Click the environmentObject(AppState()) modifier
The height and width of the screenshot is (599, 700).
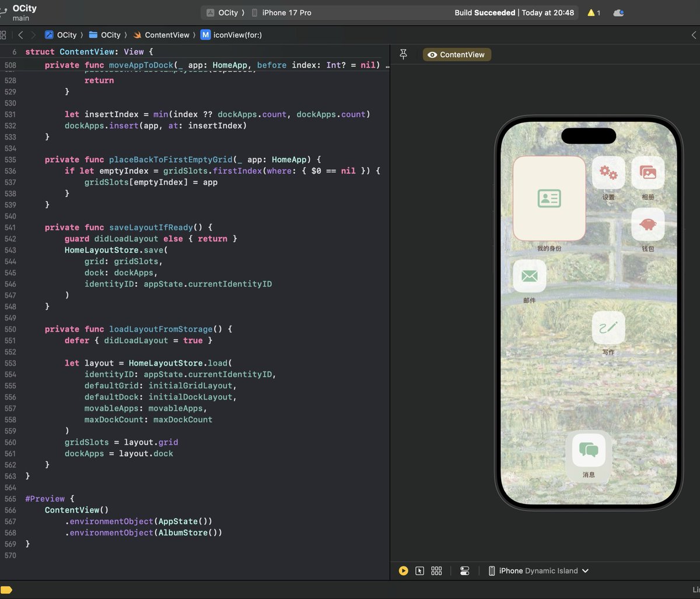pyautogui.click(x=138, y=521)
